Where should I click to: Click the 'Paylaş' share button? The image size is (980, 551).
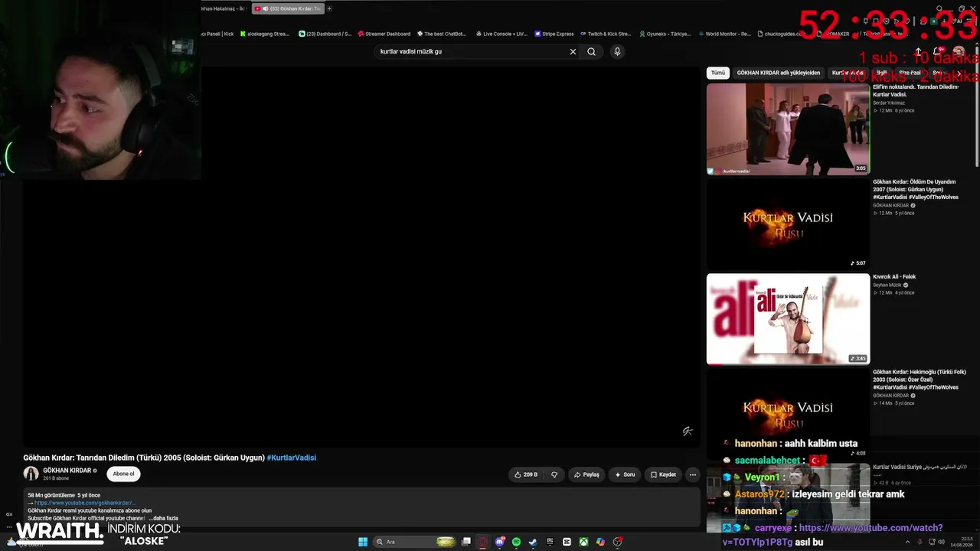click(586, 474)
